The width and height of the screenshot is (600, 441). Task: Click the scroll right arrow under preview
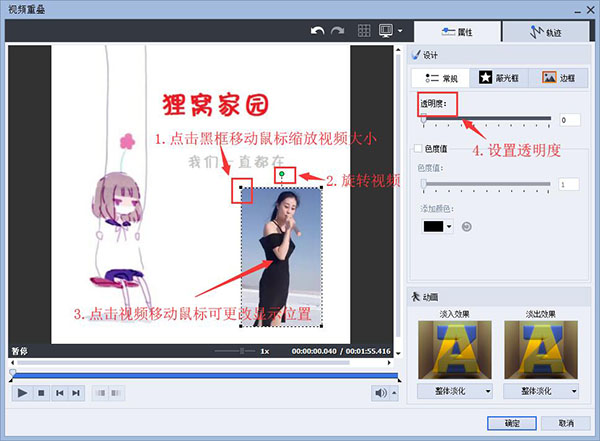tap(389, 362)
